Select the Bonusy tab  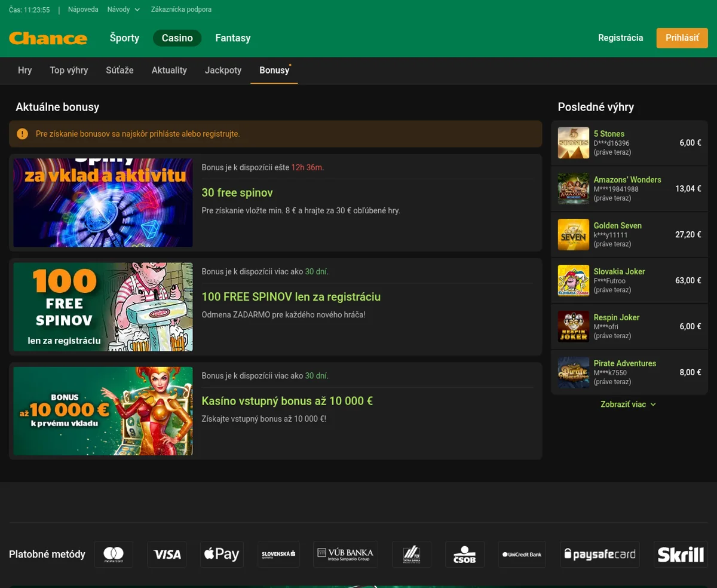click(x=274, y=71)
